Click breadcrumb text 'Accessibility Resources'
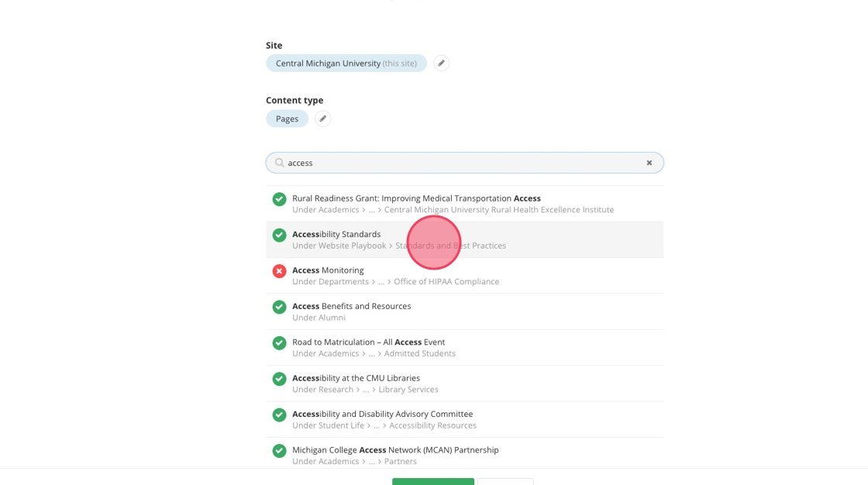The image size is (868, 485). [432, 426]
